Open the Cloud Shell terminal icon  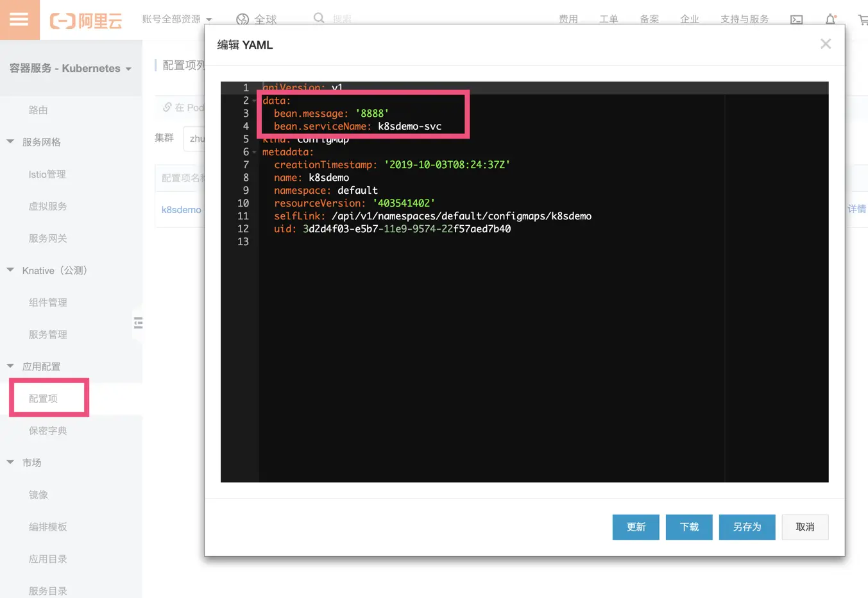click(796, 20)
